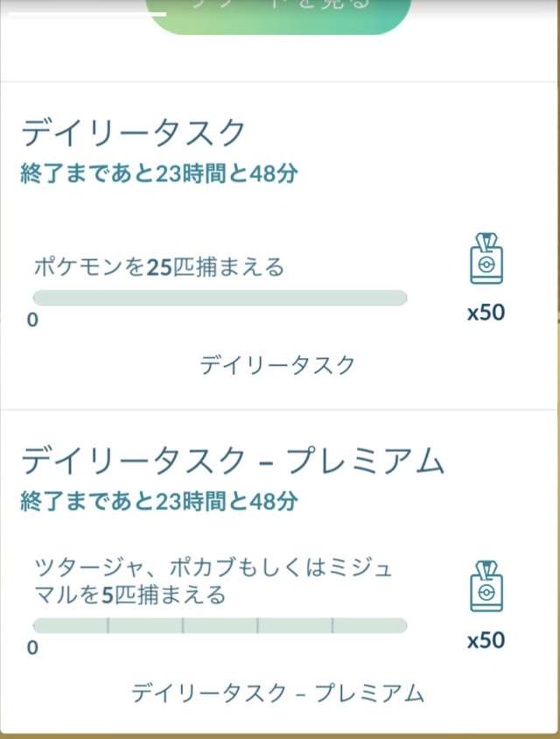
Task: Tap the ツタージャ、ポカブもしくはミジュマル task description
Action: pyautogui.click(x=213, y=581)
